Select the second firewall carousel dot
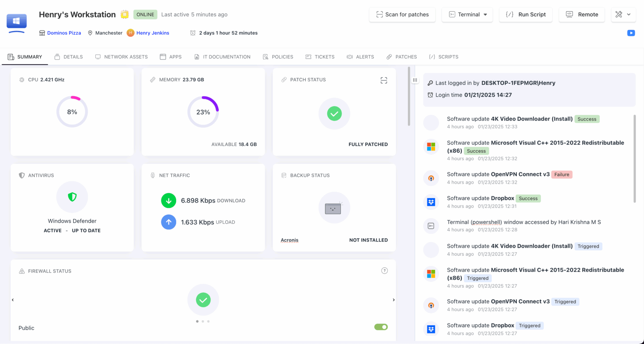Screen dimensions: 644x344 pos(203,321)
